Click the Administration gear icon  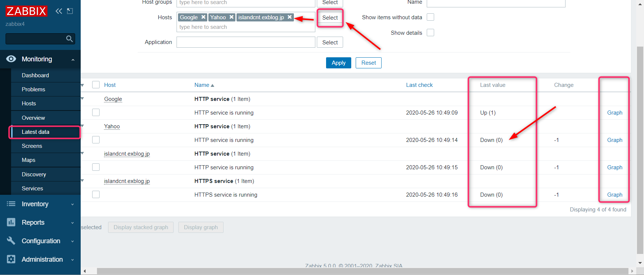pos(11,259)
